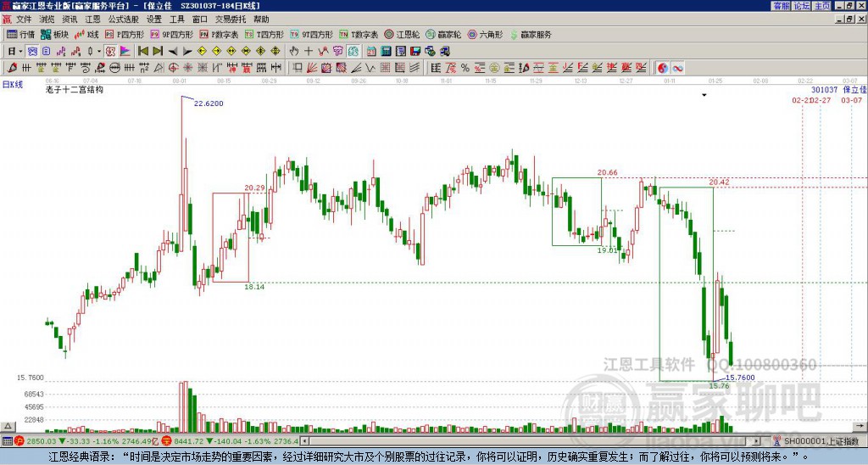Open the T四方形 time square

click(264, 34)
